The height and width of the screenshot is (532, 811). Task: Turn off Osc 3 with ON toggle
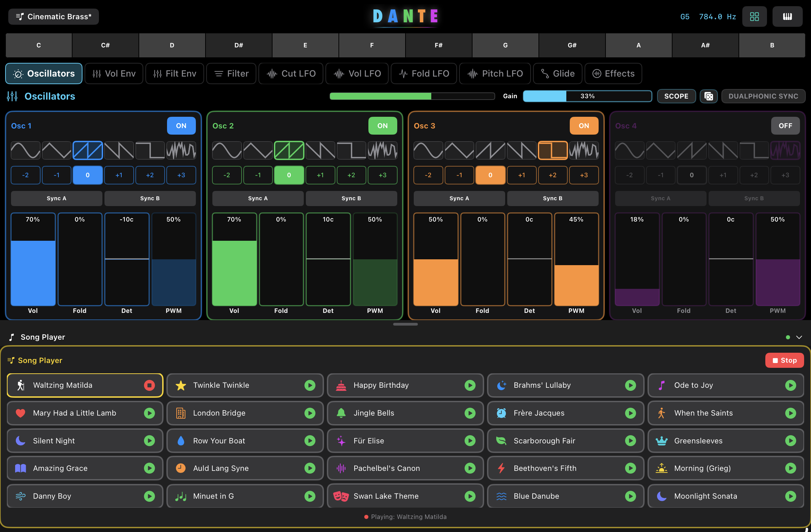584,126
